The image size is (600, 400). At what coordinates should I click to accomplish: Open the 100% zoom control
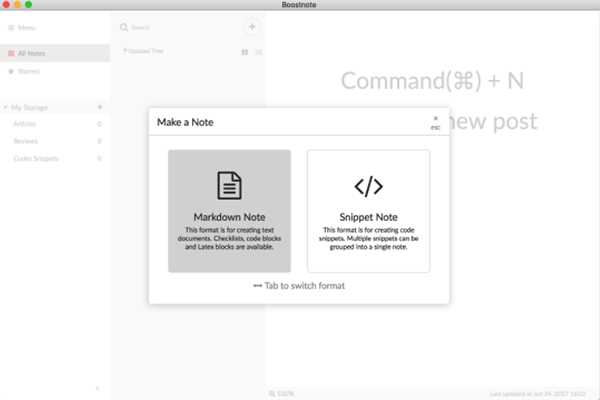282,393
